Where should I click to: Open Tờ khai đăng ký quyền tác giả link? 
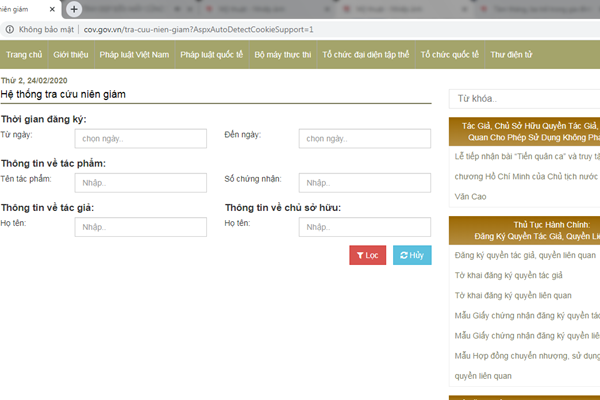click(x=509, y=275)
